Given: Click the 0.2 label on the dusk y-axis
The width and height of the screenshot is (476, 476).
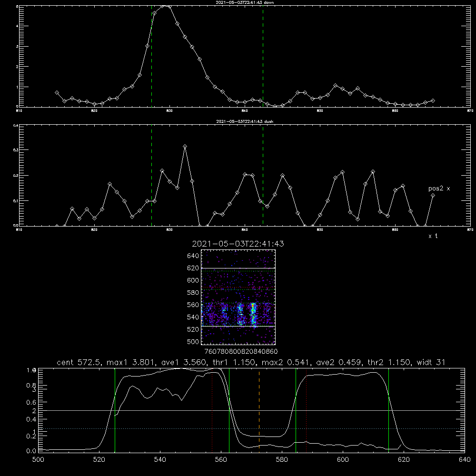Looking at the screenshot, I should pos(16,176).
